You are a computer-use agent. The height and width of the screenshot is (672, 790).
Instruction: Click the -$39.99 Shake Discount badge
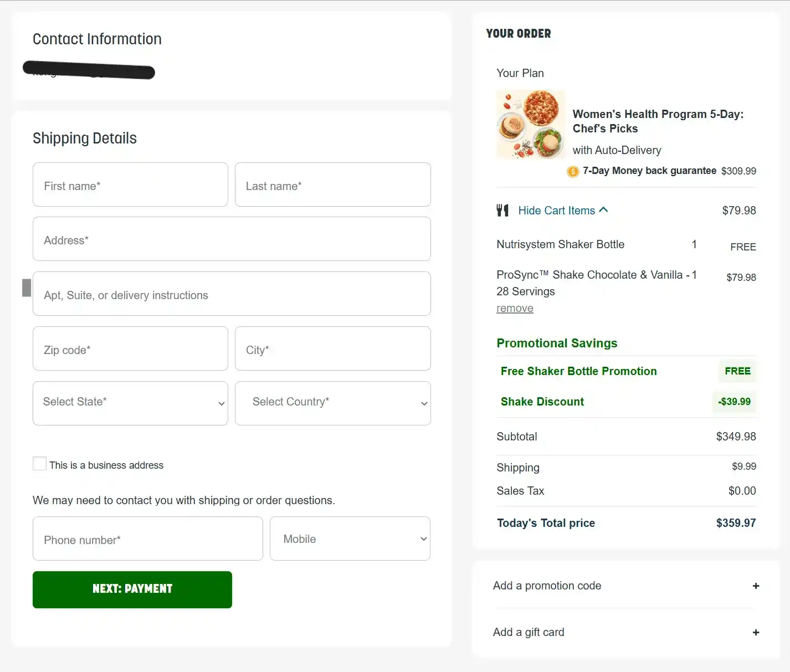pos(733,402)
